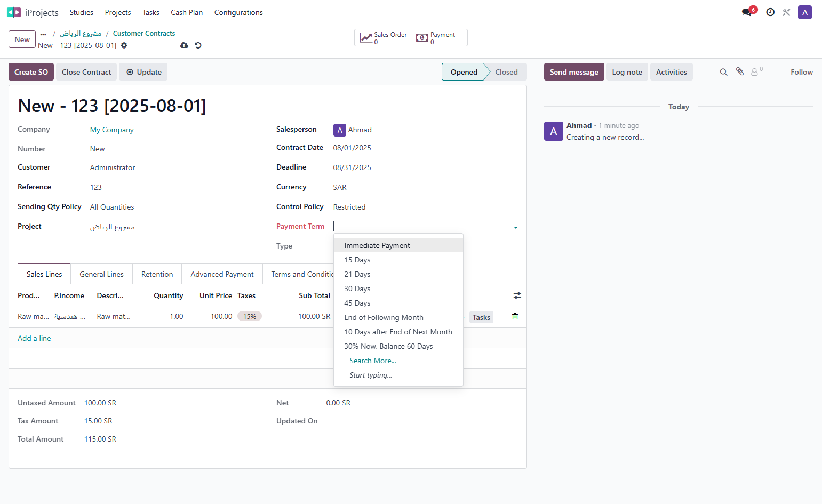Image resolution: width=822 pixels, height=504 pixels.
Task: Select End of Following Month
Action: [398, 317]
